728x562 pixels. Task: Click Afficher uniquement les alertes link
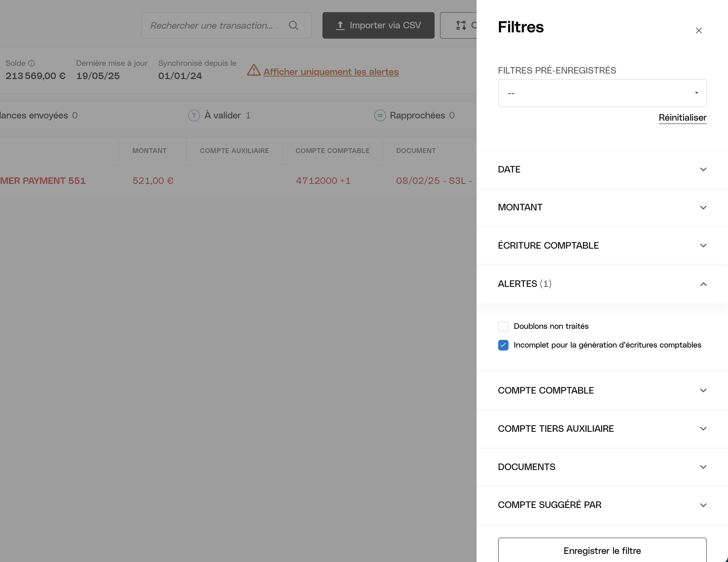(331, 72)
